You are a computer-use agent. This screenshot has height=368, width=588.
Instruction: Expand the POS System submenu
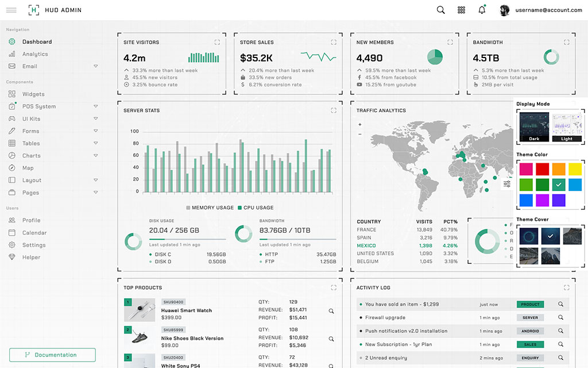pyautogui.click(x=96, y=106)
